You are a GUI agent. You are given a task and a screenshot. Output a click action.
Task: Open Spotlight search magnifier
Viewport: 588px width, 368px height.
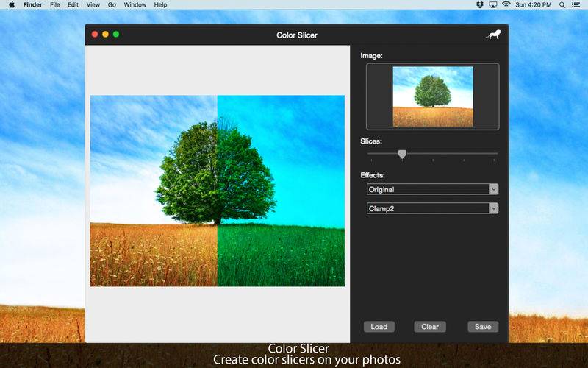pos(562,5)
